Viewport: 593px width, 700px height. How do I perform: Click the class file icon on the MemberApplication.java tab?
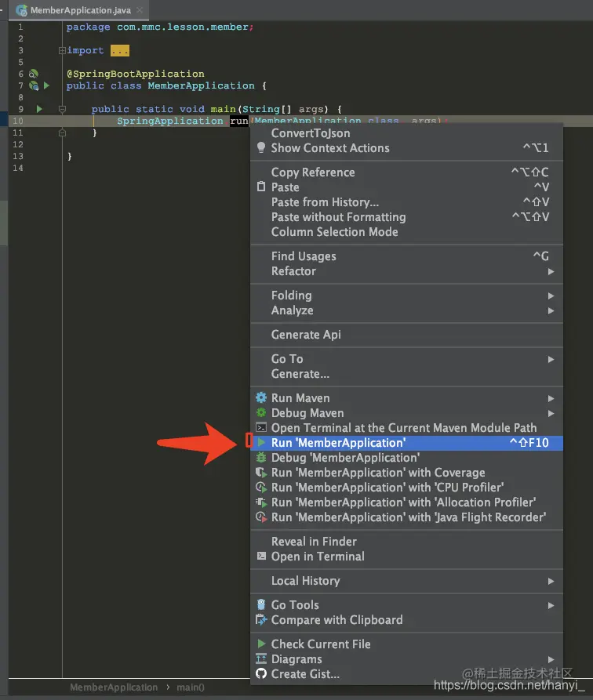[21, 10]
